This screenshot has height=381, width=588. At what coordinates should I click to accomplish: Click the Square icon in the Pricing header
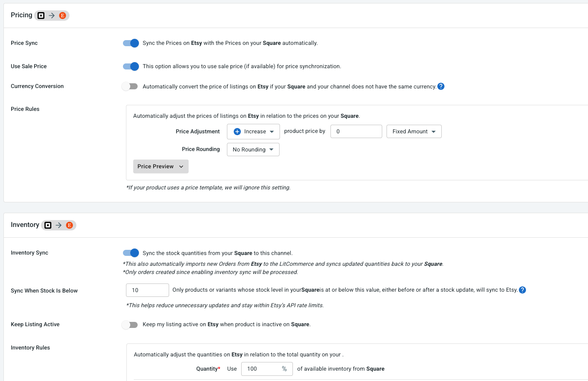(x=41, y=16)
